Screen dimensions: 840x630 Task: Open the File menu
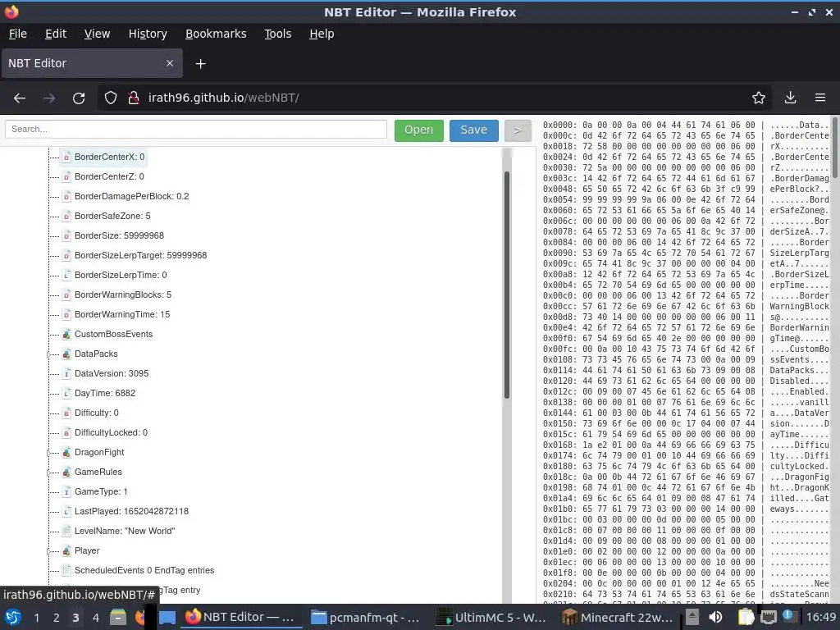(x=18, y=34)
